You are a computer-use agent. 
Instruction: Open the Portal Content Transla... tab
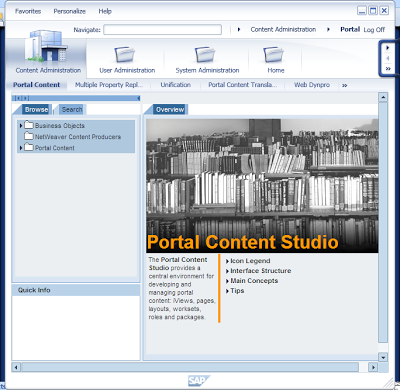point(243,85)
